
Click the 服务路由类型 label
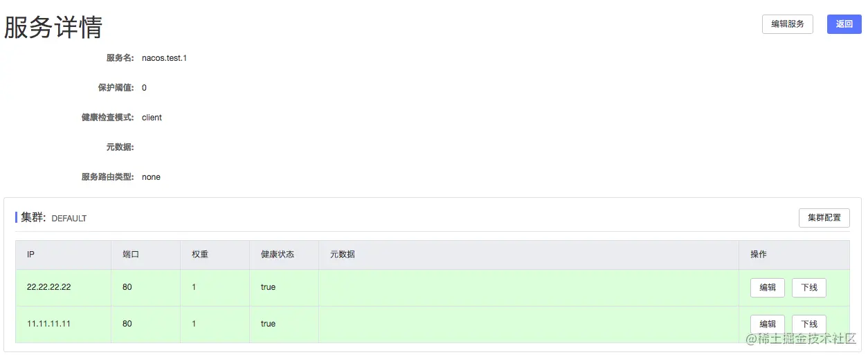click(108, 177)
